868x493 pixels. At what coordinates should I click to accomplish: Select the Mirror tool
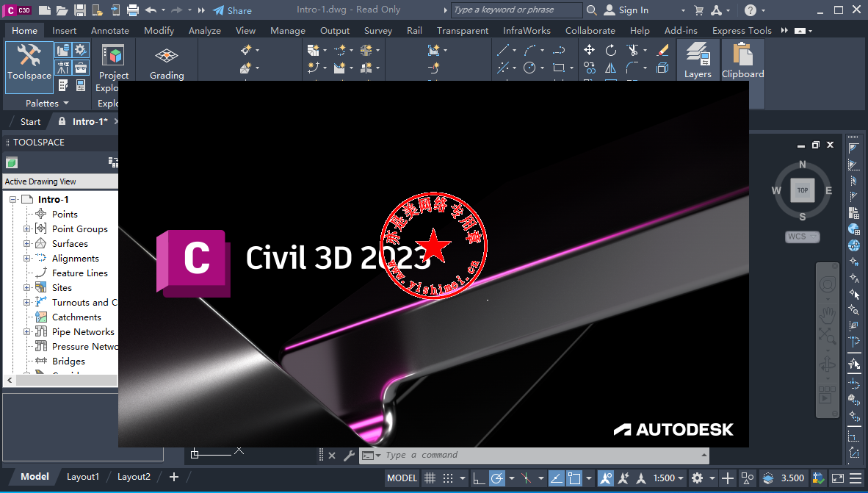[x=610, y=68]
